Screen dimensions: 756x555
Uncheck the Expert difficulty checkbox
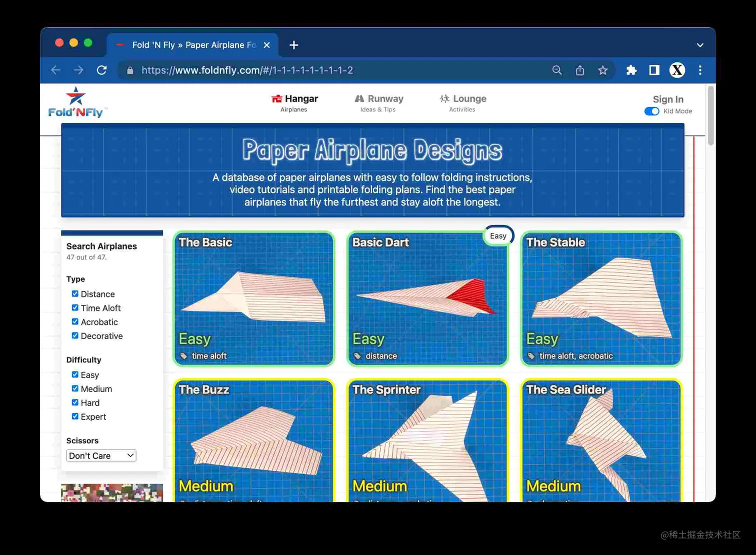[x=75, y=416]
